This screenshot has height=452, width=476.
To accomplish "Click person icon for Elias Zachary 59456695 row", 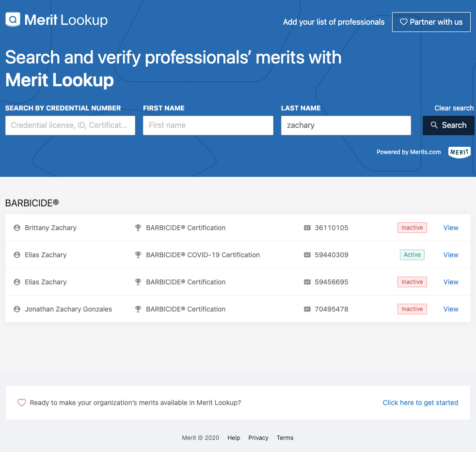I will (x=17, y=282).
